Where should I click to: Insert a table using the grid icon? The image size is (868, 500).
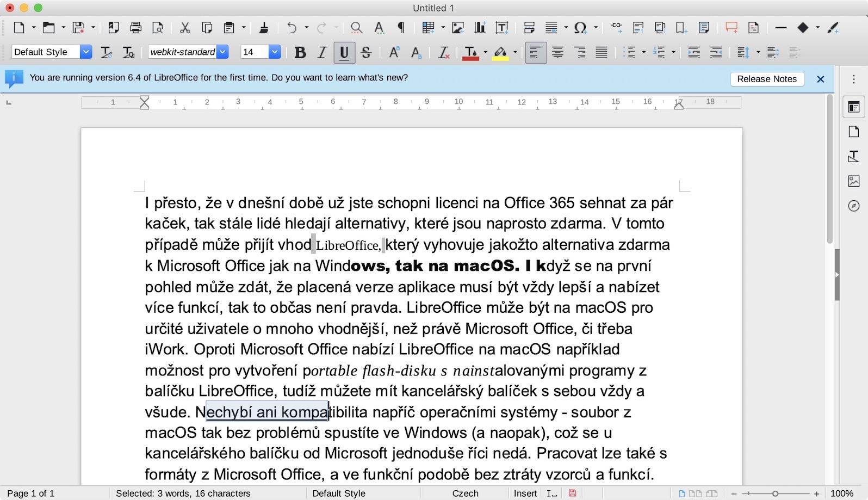tap(428, 28)
